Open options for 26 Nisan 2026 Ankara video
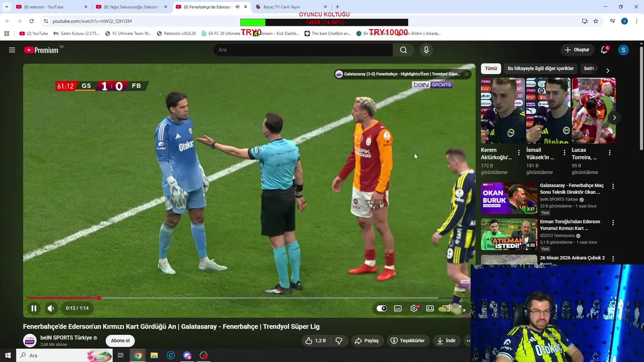Screen dimensions: 644x362 (x=613, y=258)
